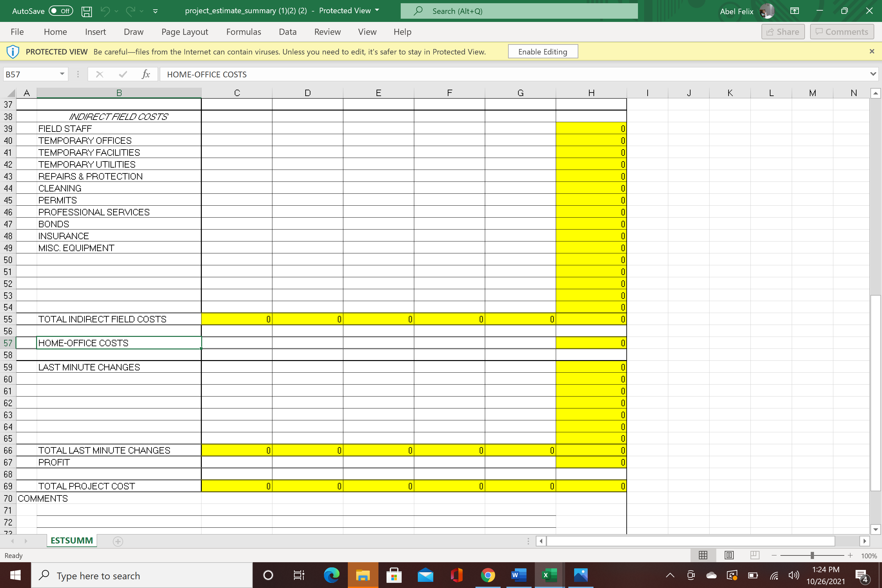Screen dimensions: 882x588
Task: Expand the formula bar chevron
Action: 873,74
